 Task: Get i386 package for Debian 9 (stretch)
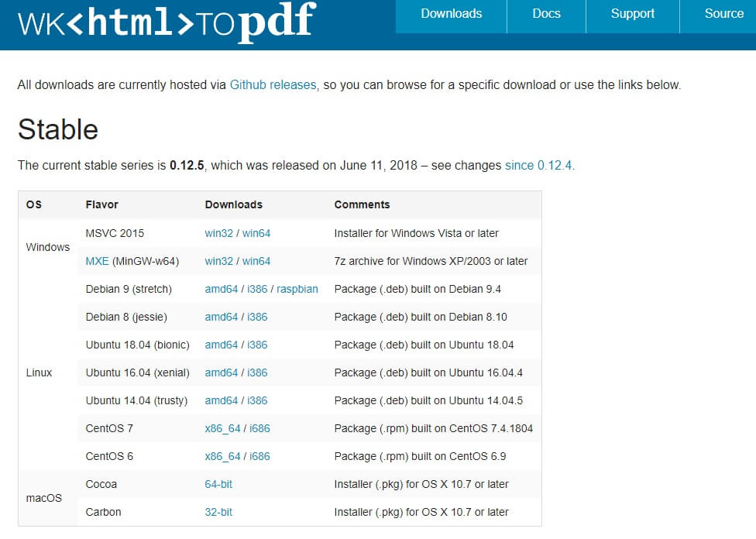click(257, 290)
